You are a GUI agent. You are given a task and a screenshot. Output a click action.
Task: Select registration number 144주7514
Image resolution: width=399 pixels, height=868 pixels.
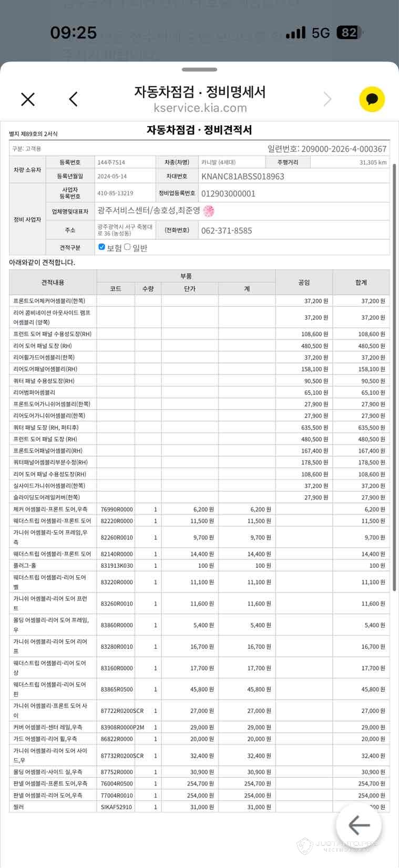coord(111,162)
